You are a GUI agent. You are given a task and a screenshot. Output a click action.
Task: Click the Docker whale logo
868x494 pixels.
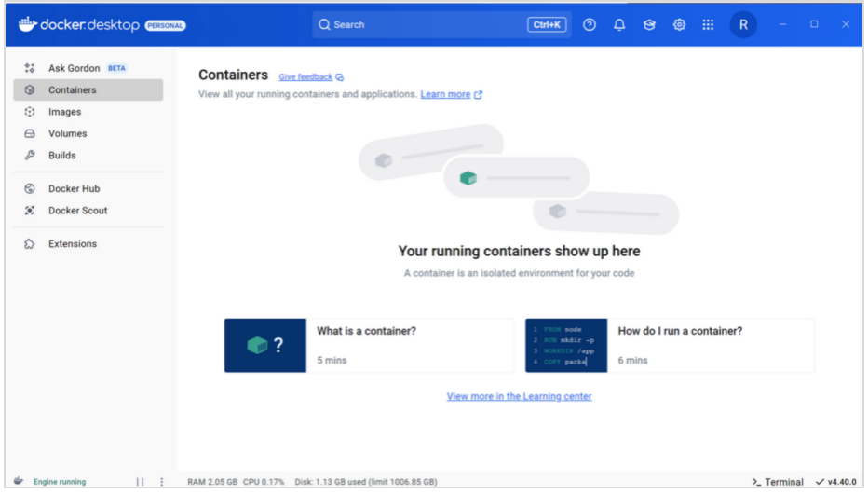(x=28, y=24)
